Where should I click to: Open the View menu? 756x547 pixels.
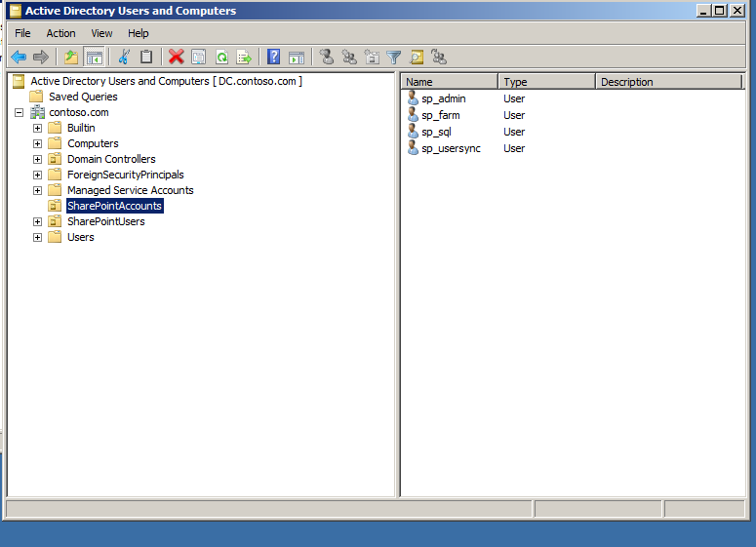pos(101,33)
